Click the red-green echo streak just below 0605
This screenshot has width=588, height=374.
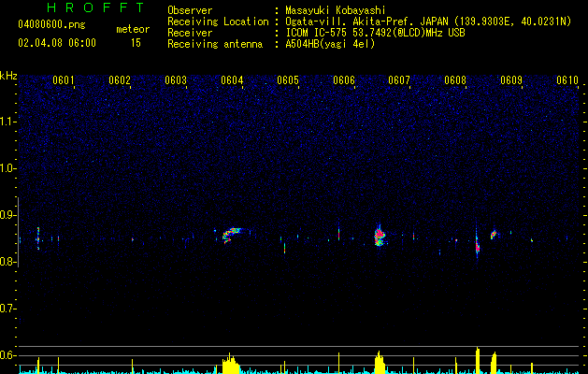coord(284,248)
